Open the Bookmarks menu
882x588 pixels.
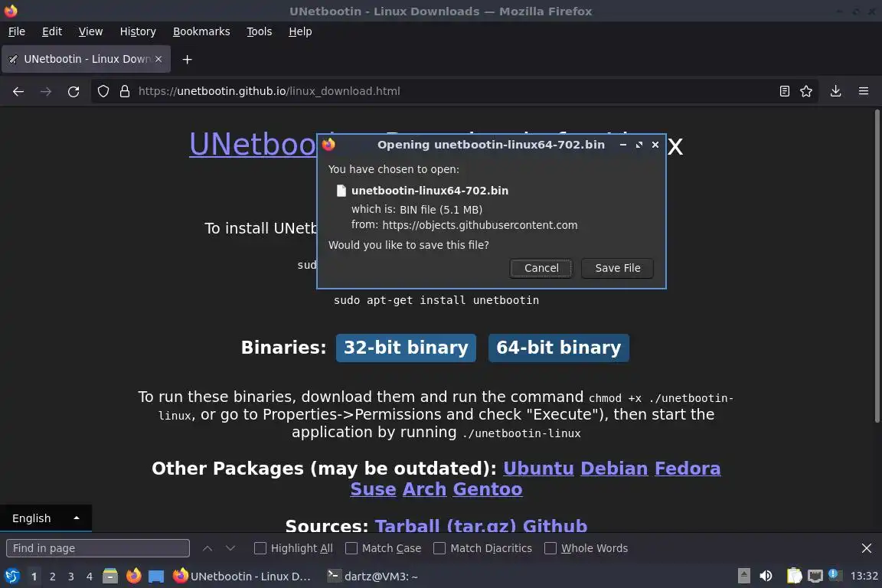pyautogui.click(x=201, y=31)
